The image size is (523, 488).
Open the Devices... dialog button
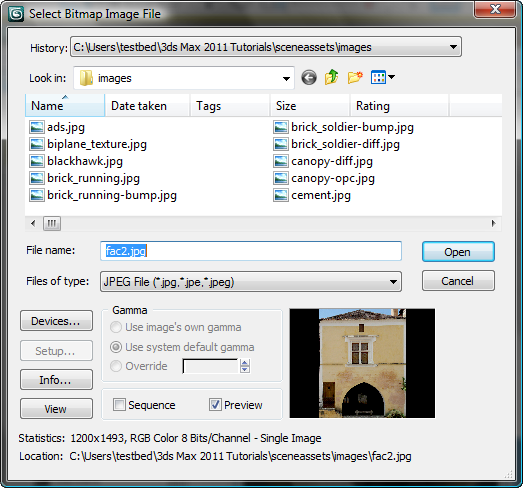(x=56, y=321)
